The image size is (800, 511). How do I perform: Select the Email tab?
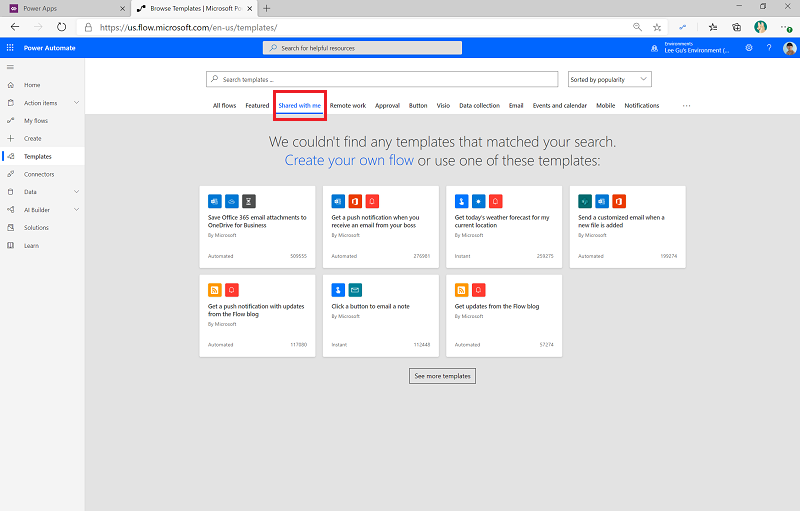click(516, 106)
